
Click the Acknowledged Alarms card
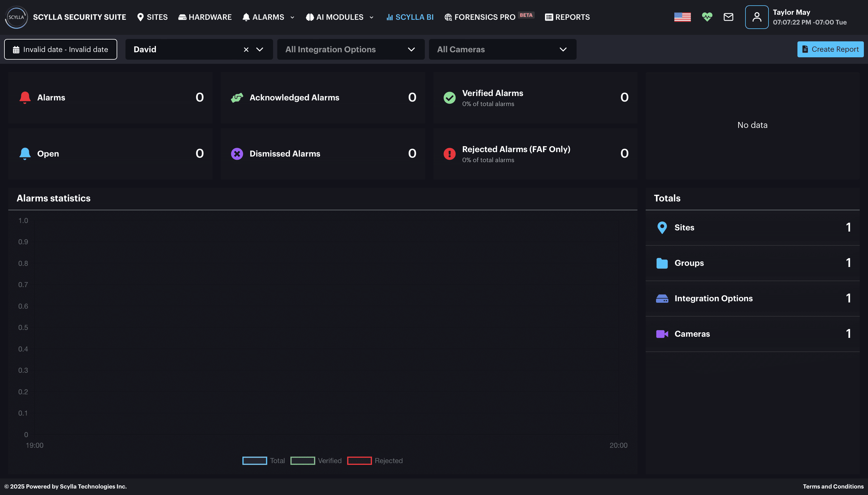tap(322, 97)
